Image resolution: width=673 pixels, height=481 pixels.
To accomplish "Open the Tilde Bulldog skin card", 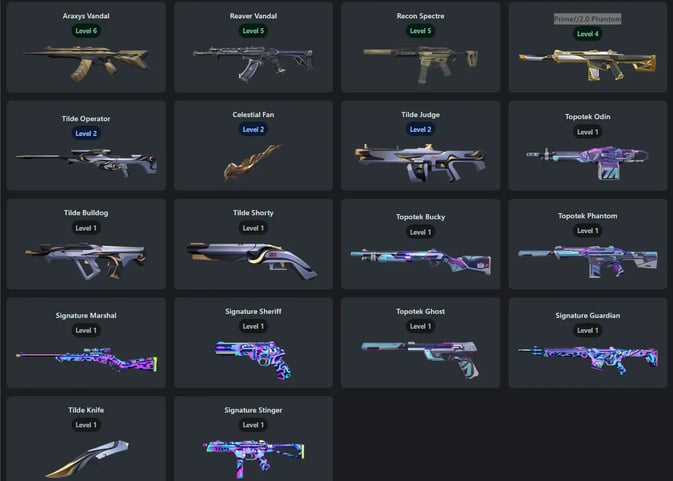I will click(86, 244).
